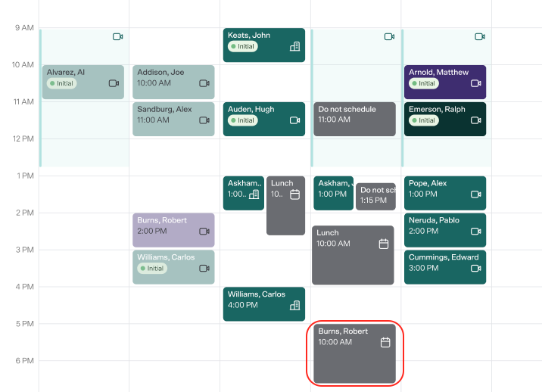The width and height of the screenshot is (542, 392).
Task: Open the Pope, Alex 1:00 PM appointment
Action: click(445, 193)
